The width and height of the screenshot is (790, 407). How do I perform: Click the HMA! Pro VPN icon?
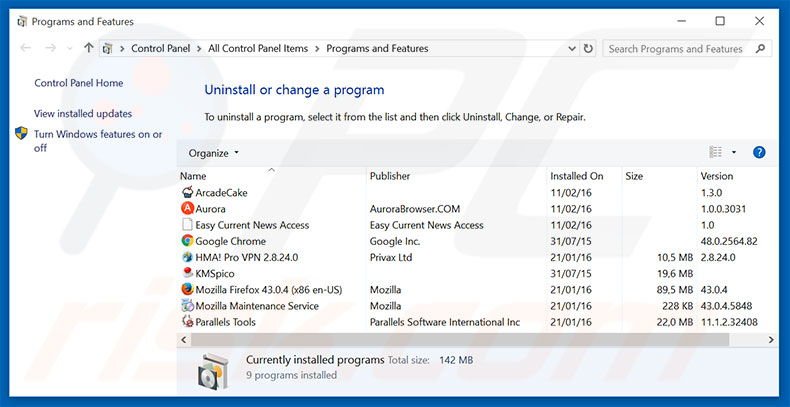[x=187, y=257]
